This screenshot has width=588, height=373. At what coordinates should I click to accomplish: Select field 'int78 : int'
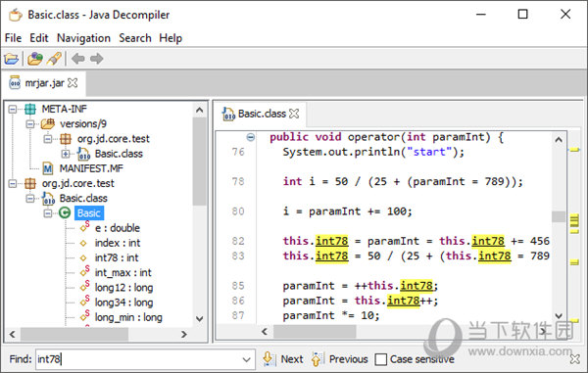point(117,257)
